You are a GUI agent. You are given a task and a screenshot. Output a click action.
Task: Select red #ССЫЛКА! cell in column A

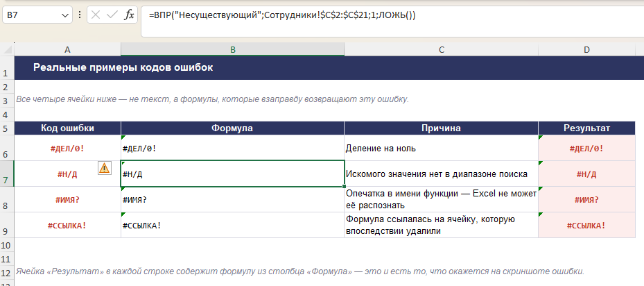(68, 225)
